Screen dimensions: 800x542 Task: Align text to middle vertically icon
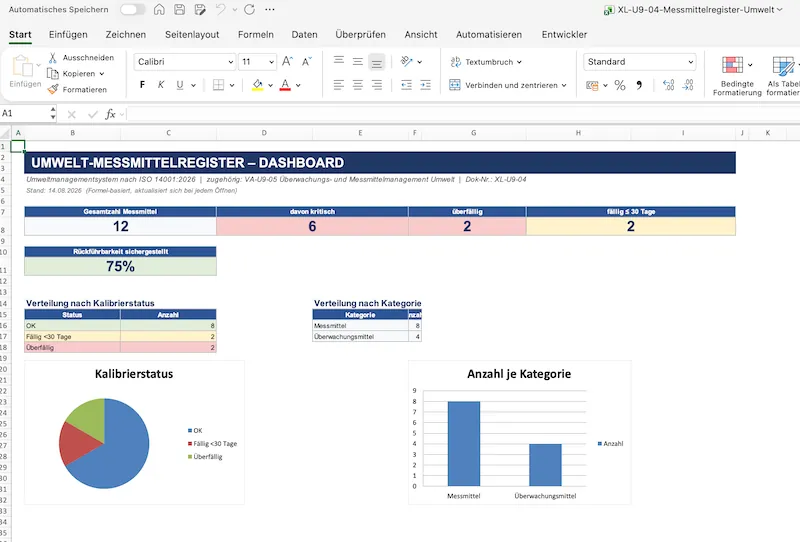point(358,61)
